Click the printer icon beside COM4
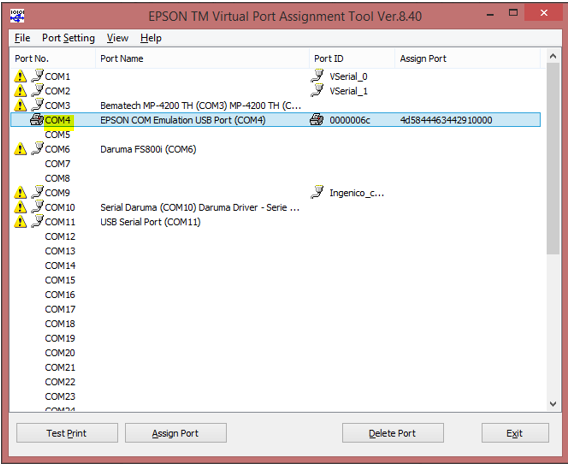 [37, 119]
